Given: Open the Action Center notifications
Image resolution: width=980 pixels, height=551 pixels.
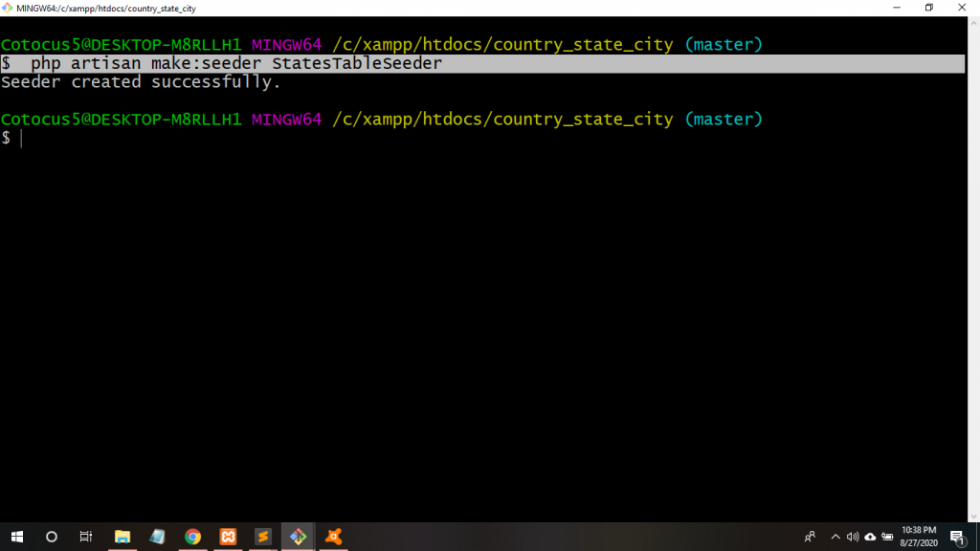Looking at the screenshot, I should [x=957, y=537].
